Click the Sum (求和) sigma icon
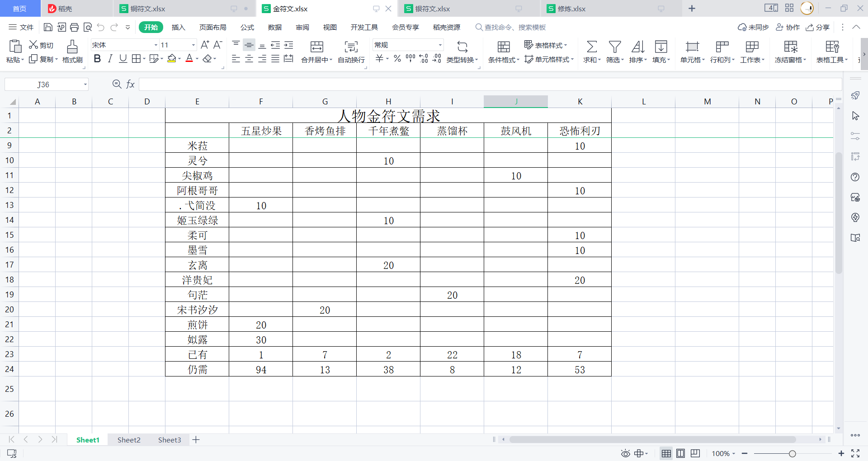This screenshot has width=868, height=461. pos(592,47)
